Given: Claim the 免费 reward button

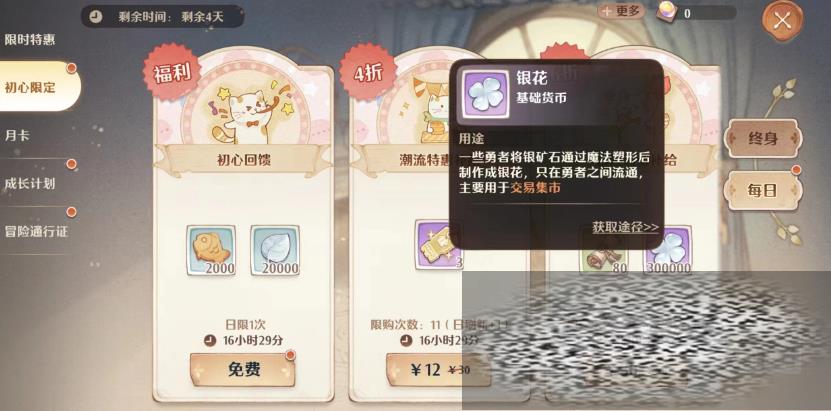Looking at the screenshot, I should click(243, 369).
